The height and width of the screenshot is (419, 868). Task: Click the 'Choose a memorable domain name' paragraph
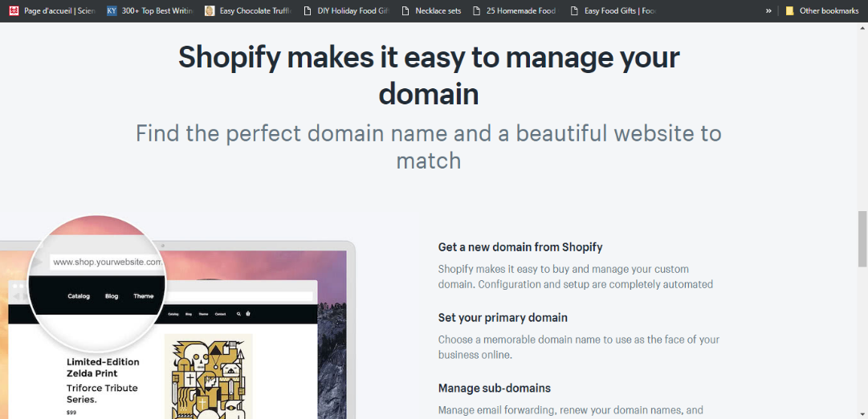click(578, 347)
